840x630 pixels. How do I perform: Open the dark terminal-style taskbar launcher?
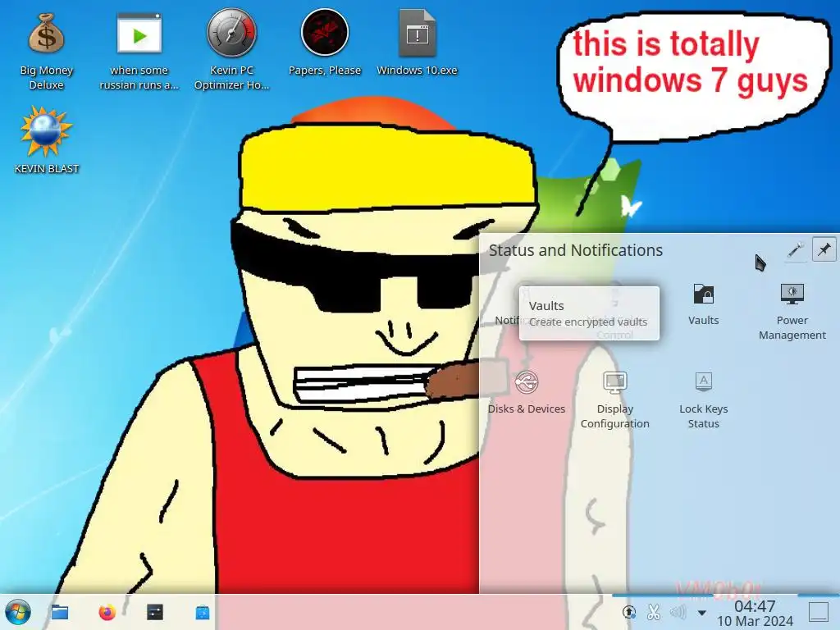155,612
